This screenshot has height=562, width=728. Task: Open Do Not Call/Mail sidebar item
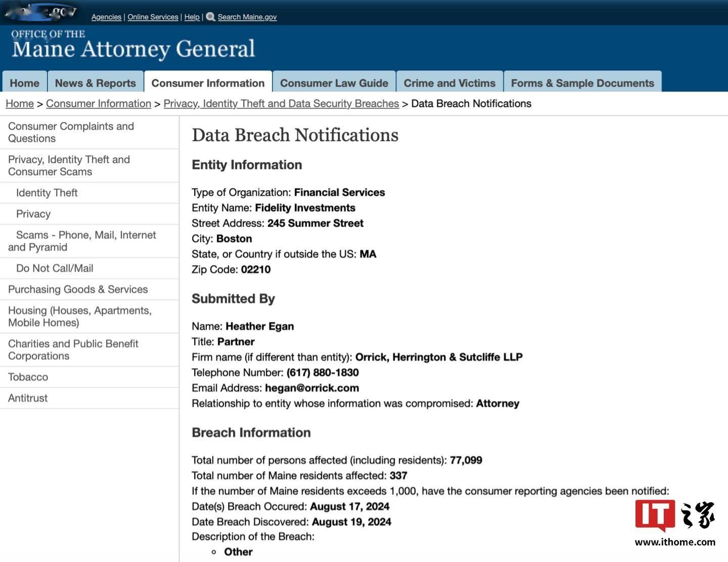point(89,268)
